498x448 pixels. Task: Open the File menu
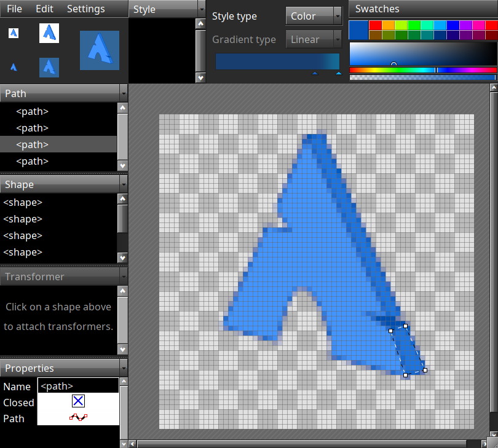click(x=14, y=9)
